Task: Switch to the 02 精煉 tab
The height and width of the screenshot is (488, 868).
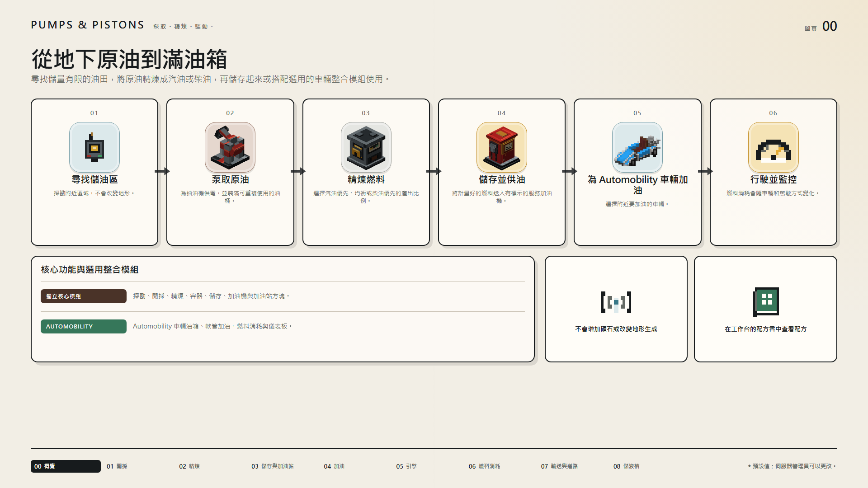Action: click(x=189, y=466)
